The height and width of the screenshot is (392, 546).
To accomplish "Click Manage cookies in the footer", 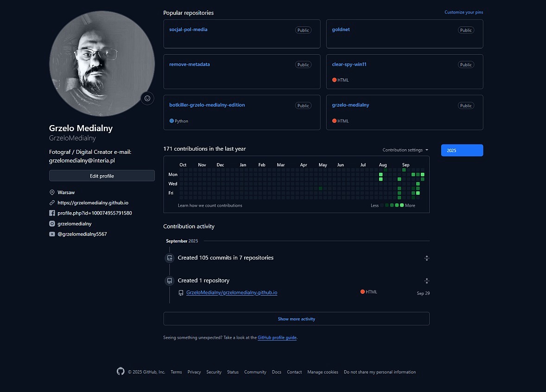I will [x=323, y=372].
